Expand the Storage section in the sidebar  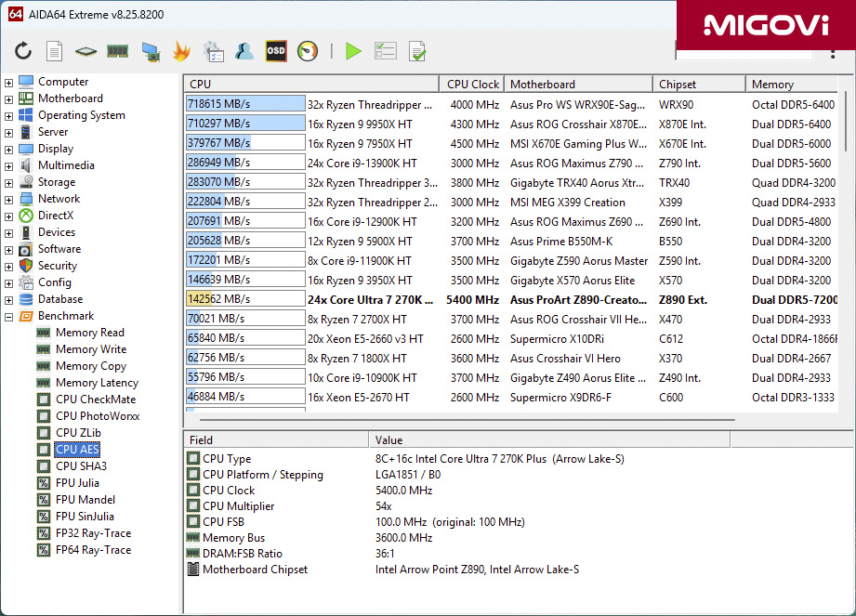pyautogui.click(x=9, y=181)
